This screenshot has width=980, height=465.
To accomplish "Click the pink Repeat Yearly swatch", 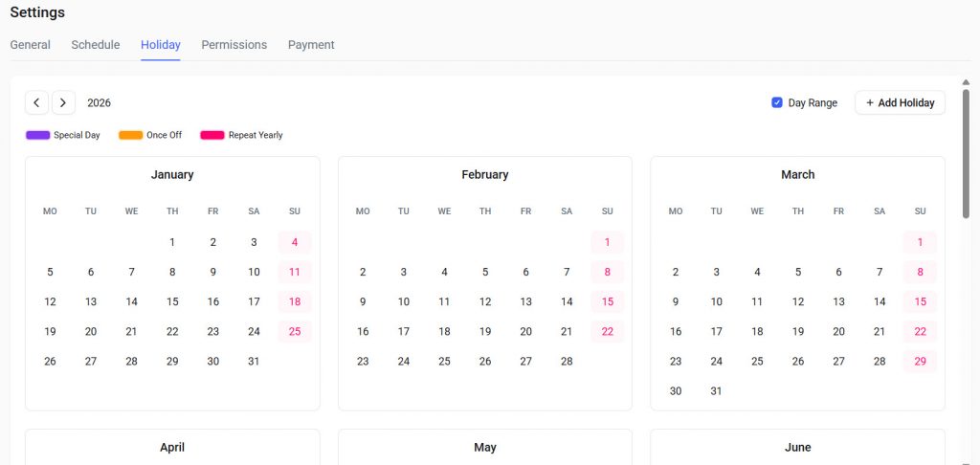I will coord(212,135).
